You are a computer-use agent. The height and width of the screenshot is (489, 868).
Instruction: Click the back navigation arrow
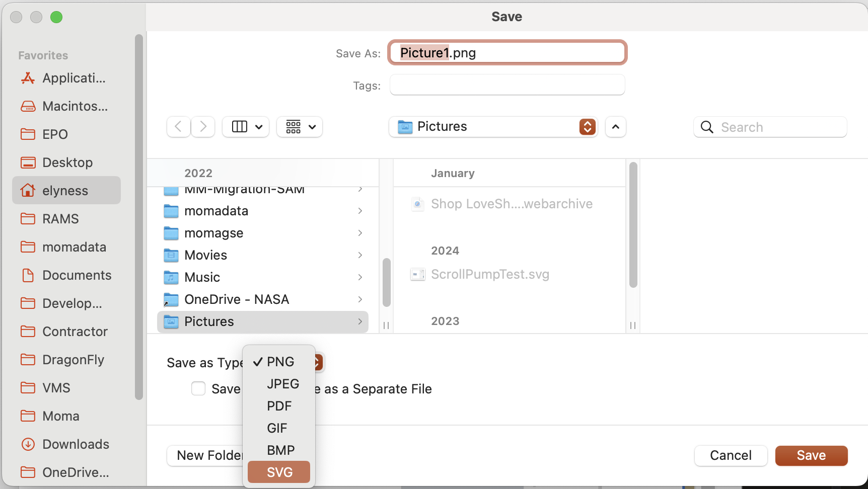tap(178, 127)
